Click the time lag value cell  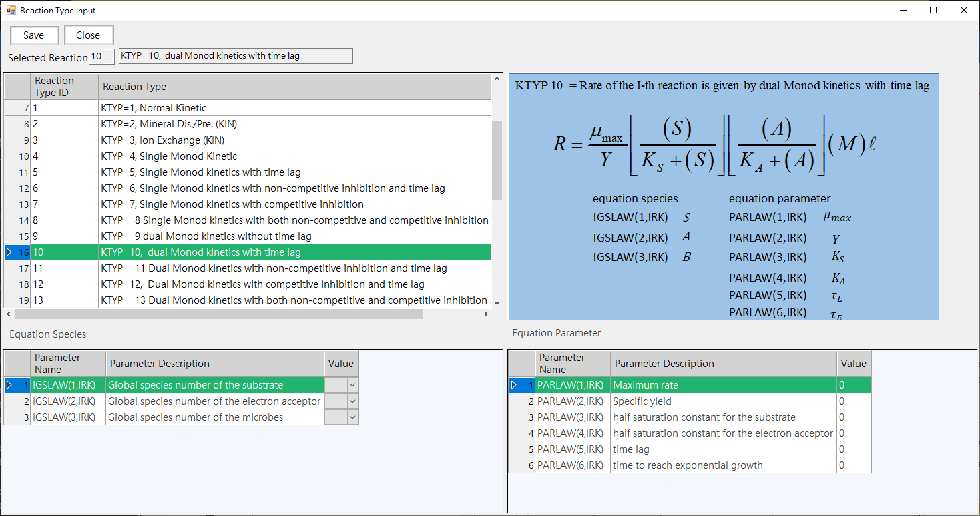coord(854,449)
